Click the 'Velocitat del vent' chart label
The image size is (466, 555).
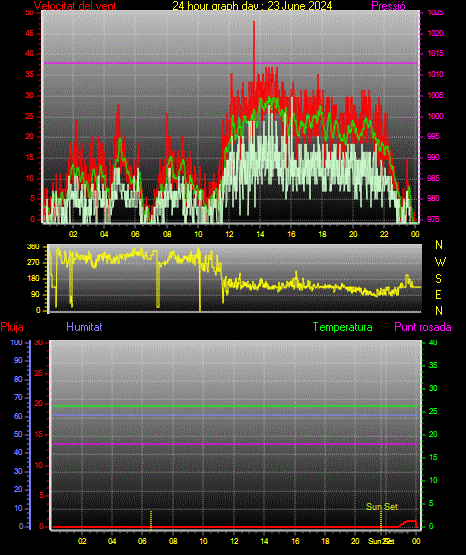coord(75,6)
